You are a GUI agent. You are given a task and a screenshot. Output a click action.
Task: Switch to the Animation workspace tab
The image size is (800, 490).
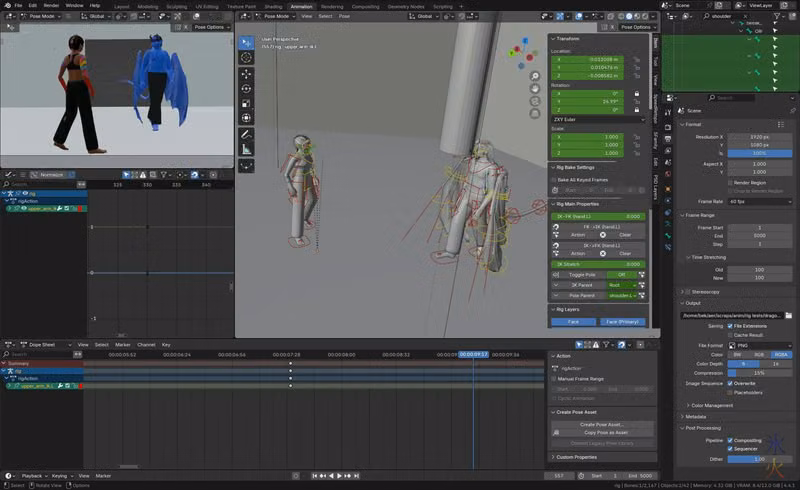coord(301,7)
